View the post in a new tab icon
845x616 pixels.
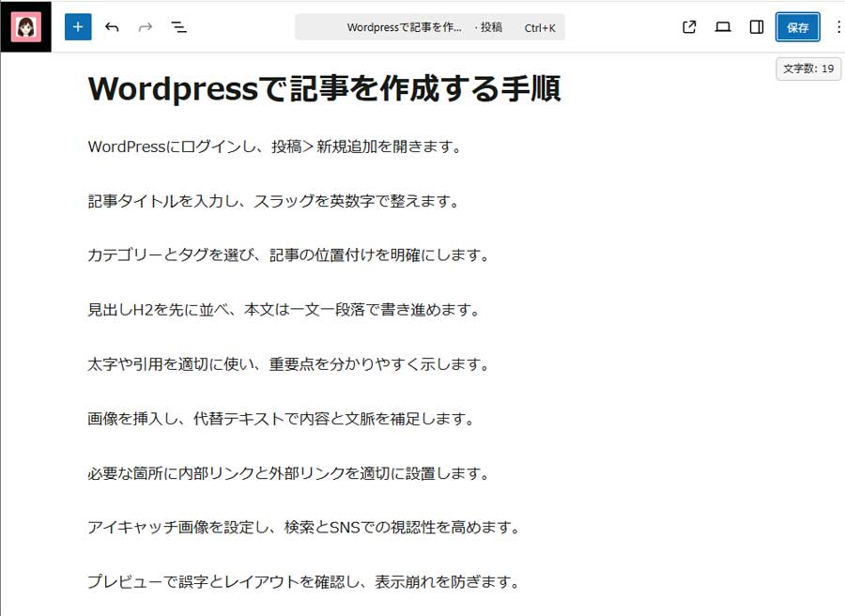pyautogui.click(x=688, y=27)
